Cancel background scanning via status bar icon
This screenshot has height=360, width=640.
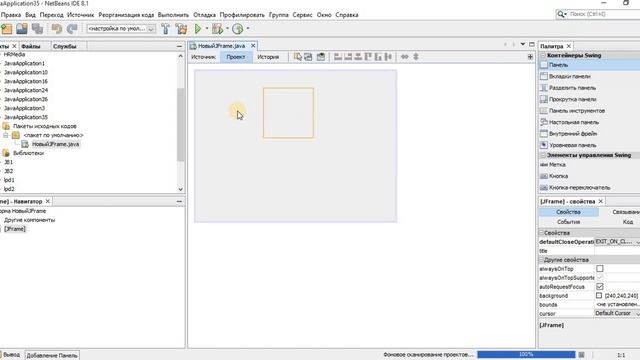(x=582, y=355)
